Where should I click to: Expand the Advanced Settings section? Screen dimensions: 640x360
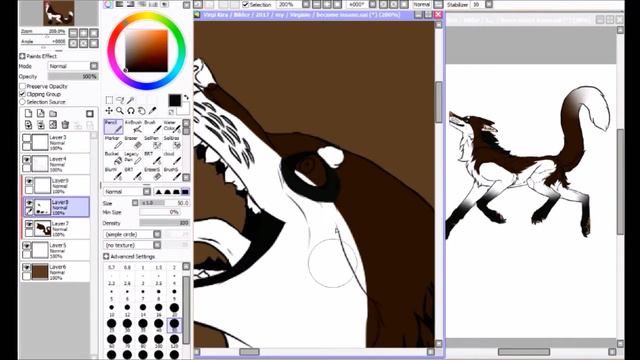coord(106,256)
